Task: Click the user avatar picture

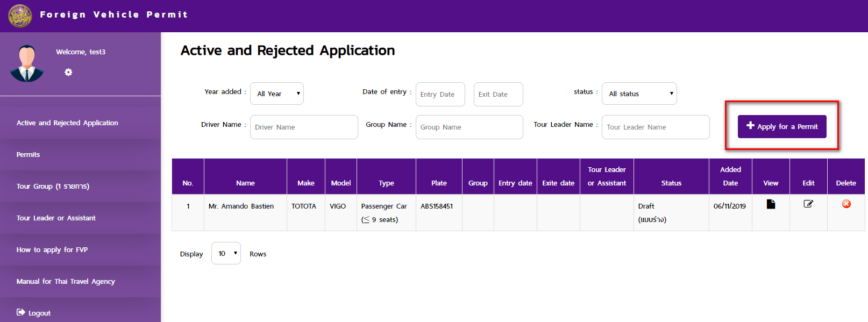Action: pyautogui.click(x=27, y=63)
